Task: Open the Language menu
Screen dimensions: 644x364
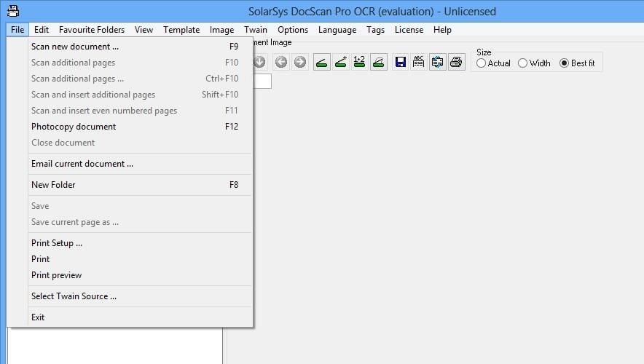Action: tap(337, 30)
